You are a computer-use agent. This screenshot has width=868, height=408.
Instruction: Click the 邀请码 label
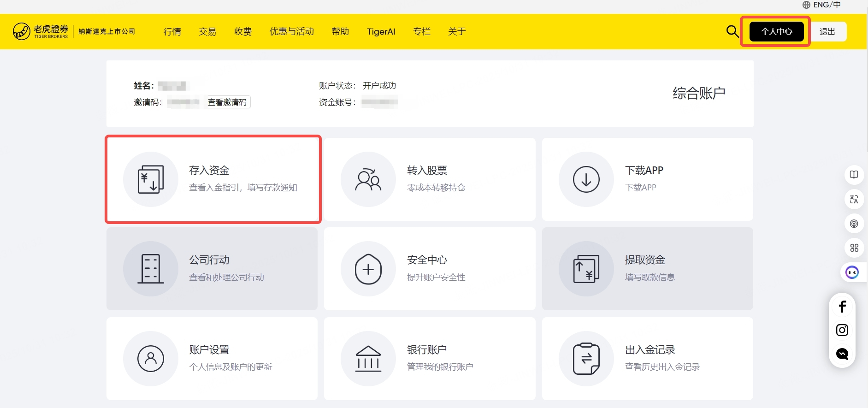pyautogui.click(x=148, y=102)
